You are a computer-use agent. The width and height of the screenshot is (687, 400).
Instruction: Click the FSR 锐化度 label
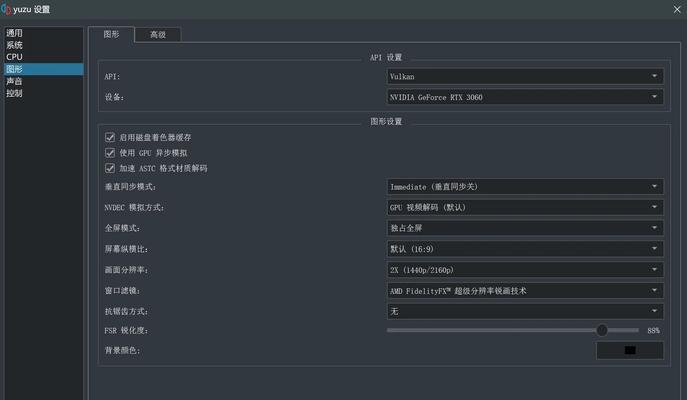(x=126, y=330)
